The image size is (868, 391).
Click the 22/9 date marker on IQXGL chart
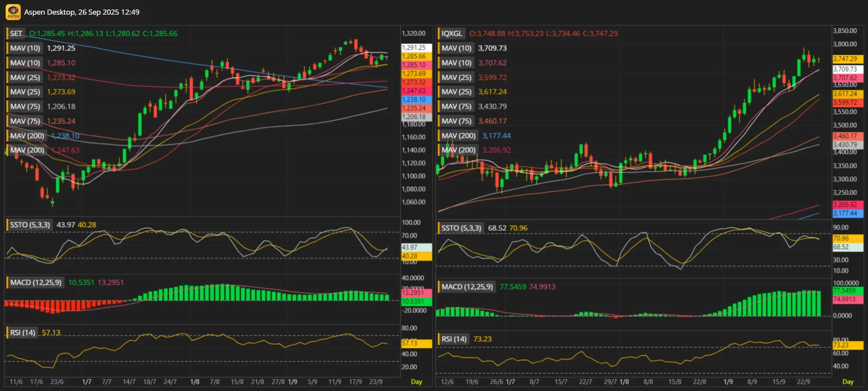(803, 382)
